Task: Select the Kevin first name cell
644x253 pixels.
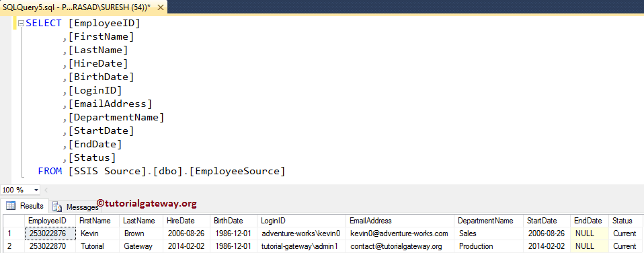Action: 97,233
